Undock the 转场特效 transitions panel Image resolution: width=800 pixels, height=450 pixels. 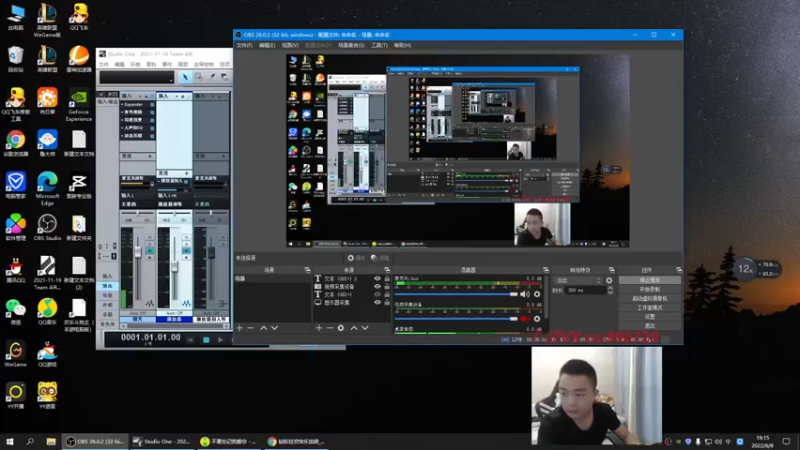(611, 270)
